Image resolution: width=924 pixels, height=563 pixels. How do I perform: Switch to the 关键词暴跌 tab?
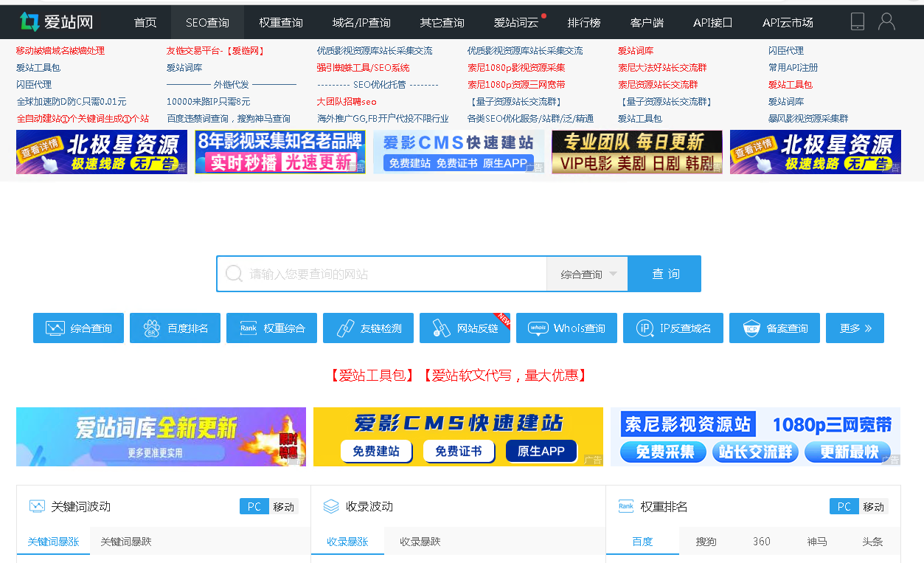[x=125, y=541]
